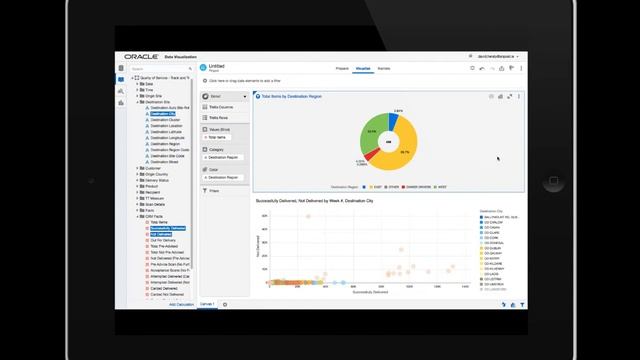Open the donut chart's three-dot menu
The width and height of the screenshot is (640, 360).
519,96
